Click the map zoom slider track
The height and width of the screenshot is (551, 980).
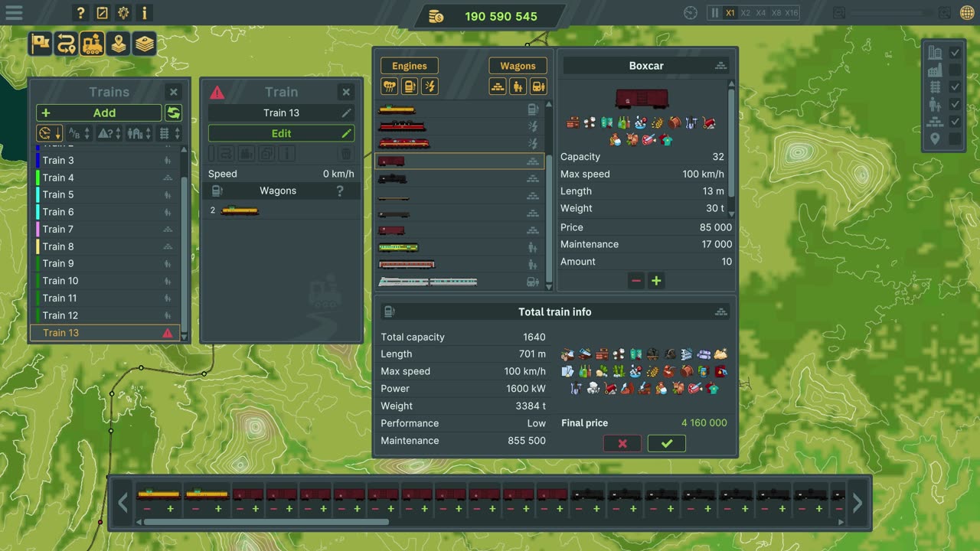[892, 13]
